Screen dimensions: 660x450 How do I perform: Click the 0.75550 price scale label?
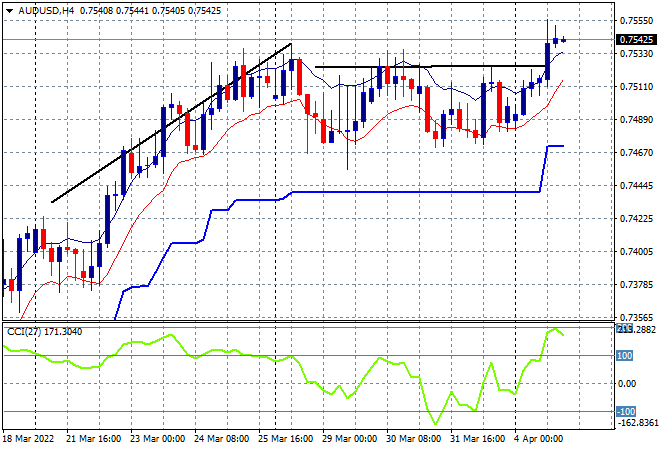(636, 20)
